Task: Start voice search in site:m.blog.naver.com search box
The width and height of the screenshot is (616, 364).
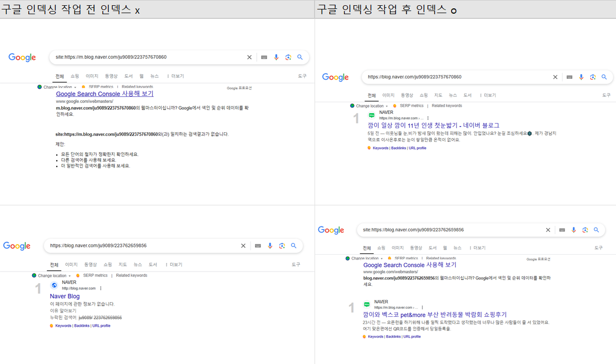Action: 276,57
